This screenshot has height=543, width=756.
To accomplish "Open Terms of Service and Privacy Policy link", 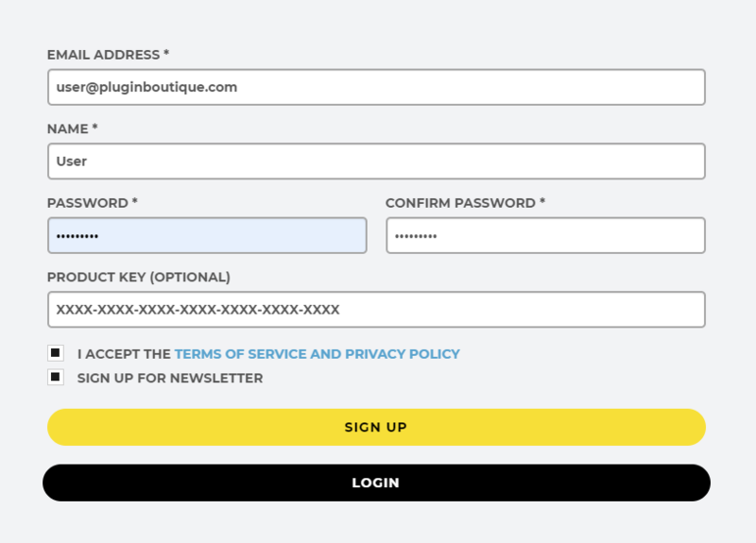I will tap(317, 354).
